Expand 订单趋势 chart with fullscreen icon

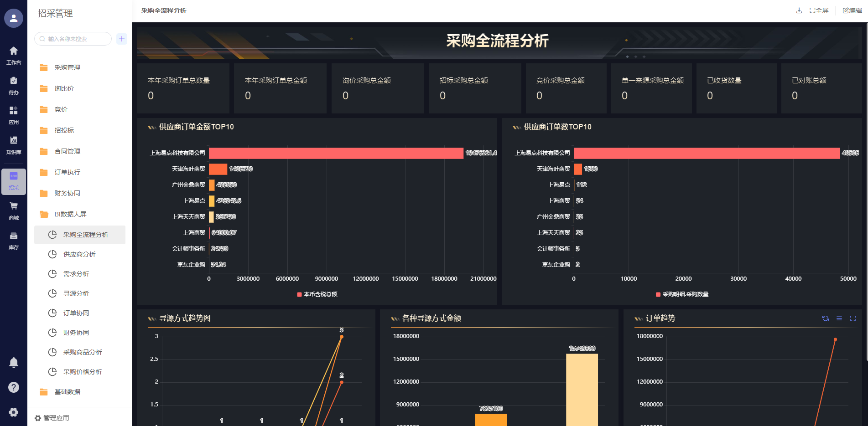[852, 318]
